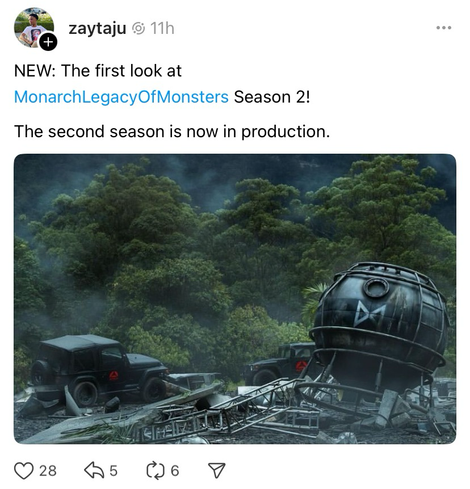View the 28 likes count
This screenshot has width=470, height=489.
pyautogui.click(x=48, y=471)
